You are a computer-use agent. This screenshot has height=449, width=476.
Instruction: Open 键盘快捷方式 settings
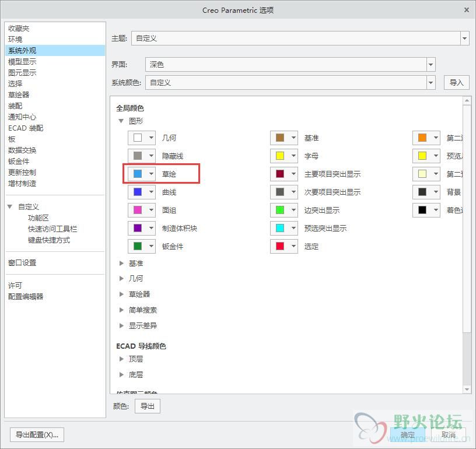(49, 240)
